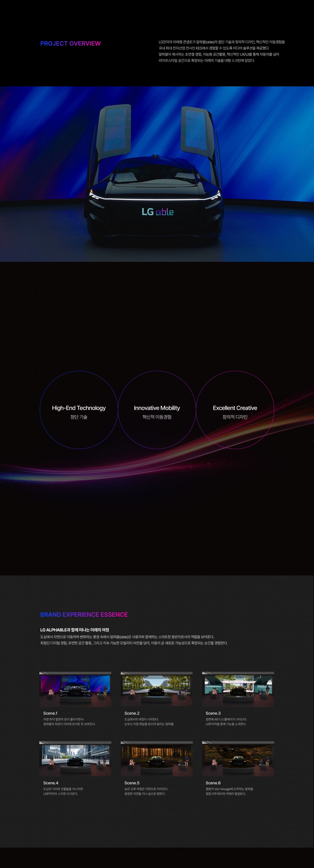Image resolution: width=314 pixels, height=868 pixels.
Task: Click the Scene.6 caption title
Action: tap(213, 783)
